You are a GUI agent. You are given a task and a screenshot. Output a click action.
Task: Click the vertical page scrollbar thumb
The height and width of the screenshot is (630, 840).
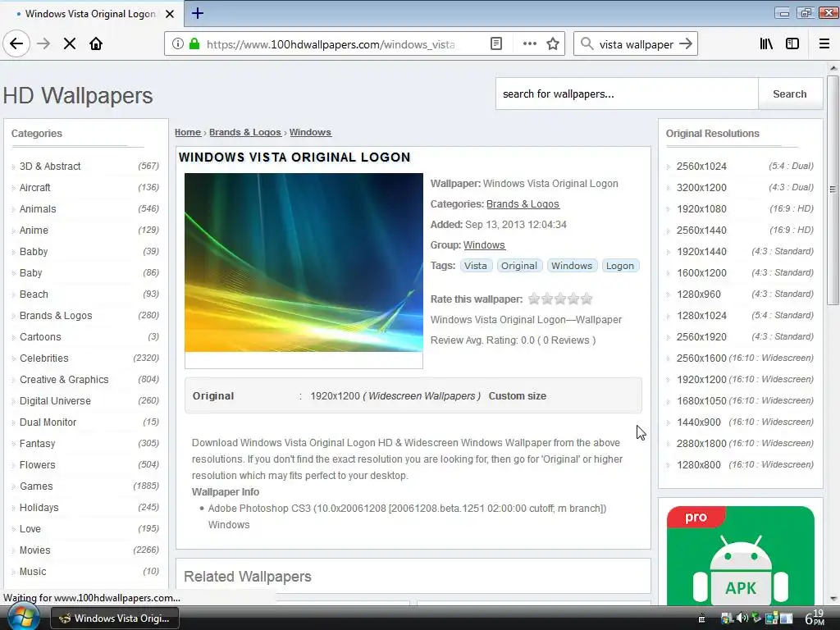(833, 189)
